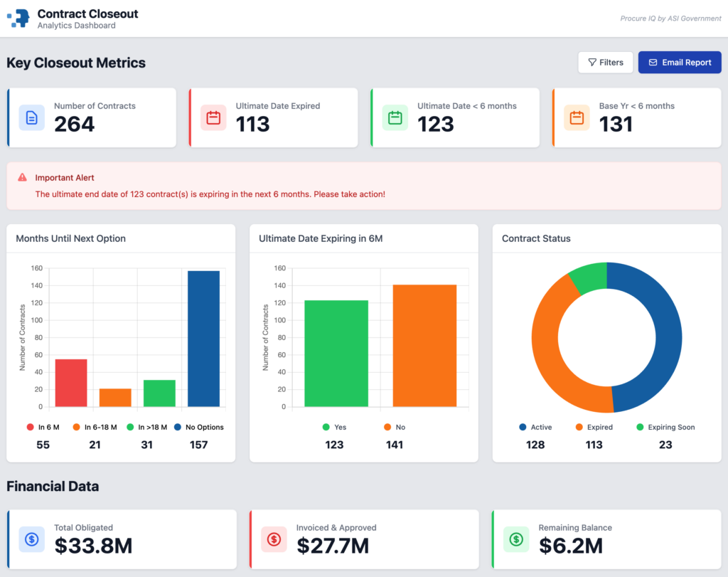Click the Email Report button
The width and height of the screenshot is (728, 577).
click(x=680, y=63)
